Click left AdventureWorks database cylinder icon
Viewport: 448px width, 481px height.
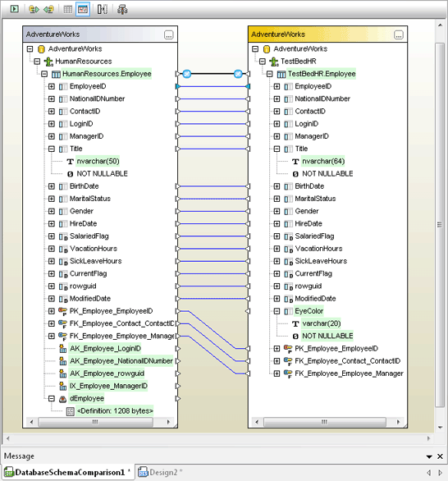point(41,49)
